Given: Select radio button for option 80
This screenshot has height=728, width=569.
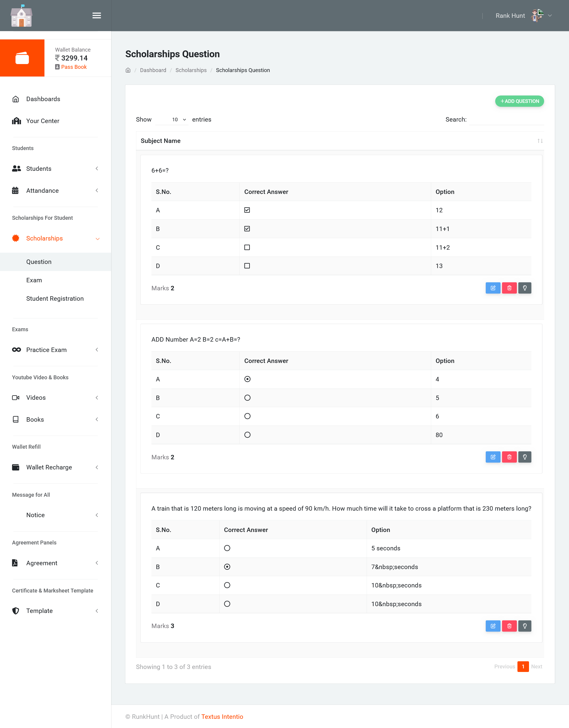Looking at the screenshot, I should 247,435.
